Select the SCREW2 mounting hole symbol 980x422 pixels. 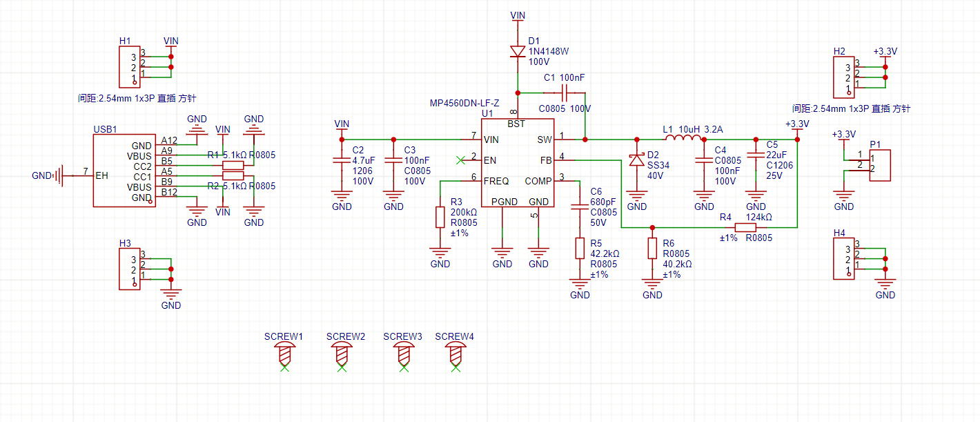pos(342,355)
